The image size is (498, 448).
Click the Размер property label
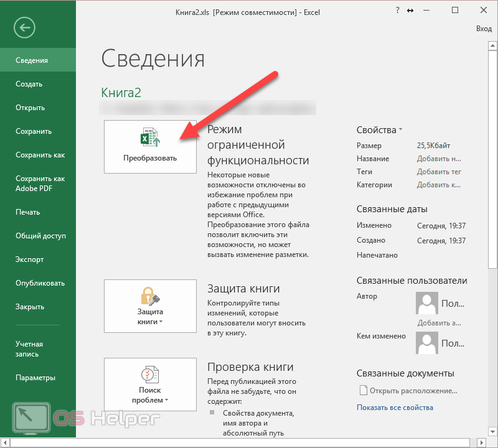click(369, 146)
